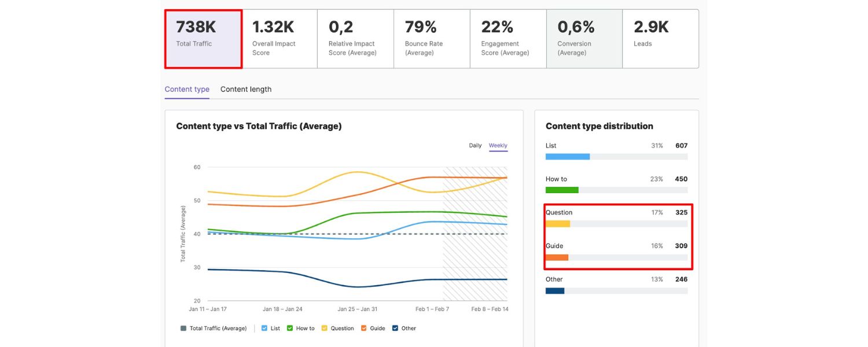868x347 pixels.
Task: Open the Leads metric card
Action: click(660, 39)
